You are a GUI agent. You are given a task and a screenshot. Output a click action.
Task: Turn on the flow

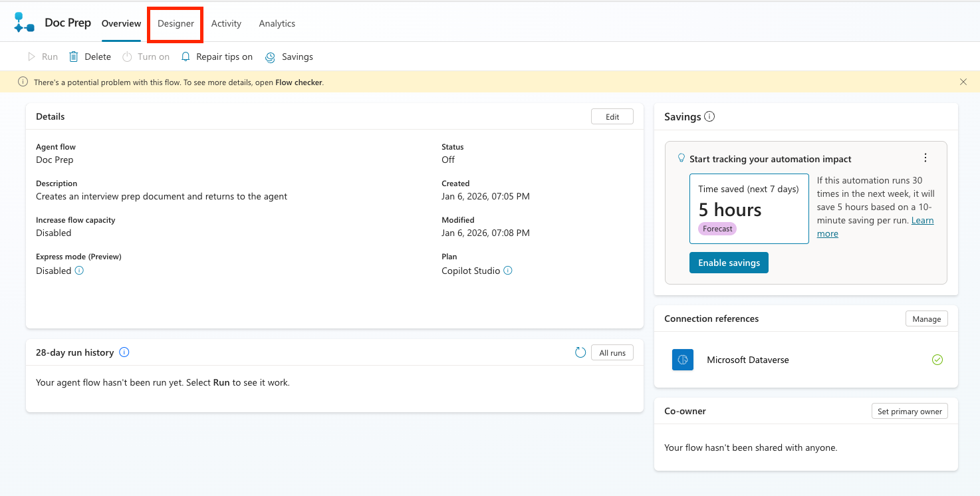146,57
